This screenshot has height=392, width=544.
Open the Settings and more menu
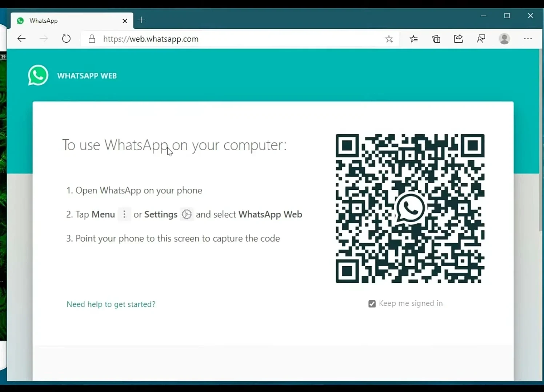coord(528,39)
